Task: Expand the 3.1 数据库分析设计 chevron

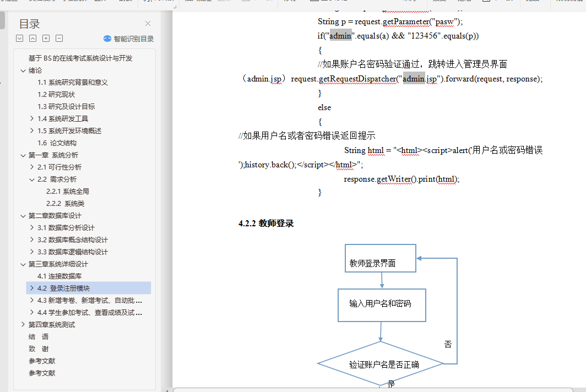Action: 32,227
